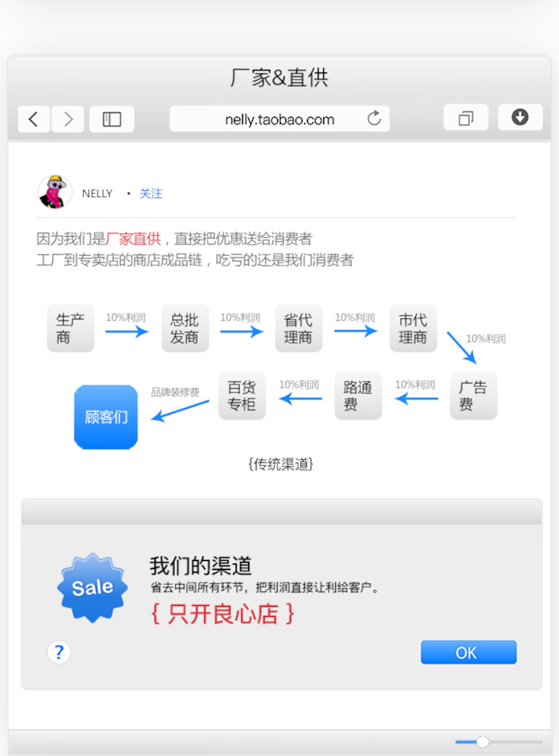Open the blue question mark help icon

pos(59,652)
